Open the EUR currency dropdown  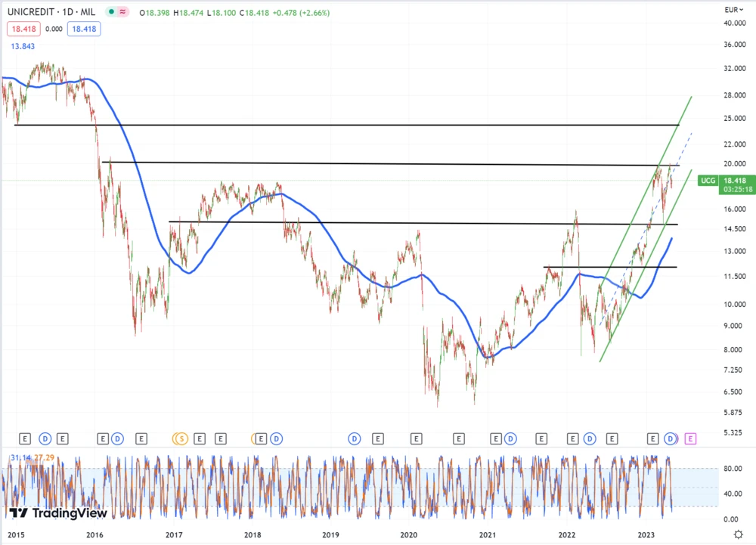pyautogui.click(x=733, y=10)
